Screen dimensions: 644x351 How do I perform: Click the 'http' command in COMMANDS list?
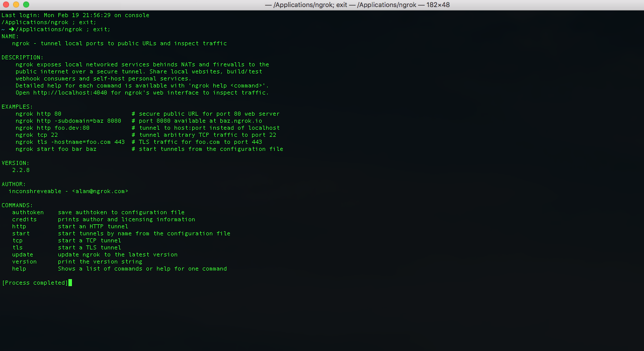19,226
